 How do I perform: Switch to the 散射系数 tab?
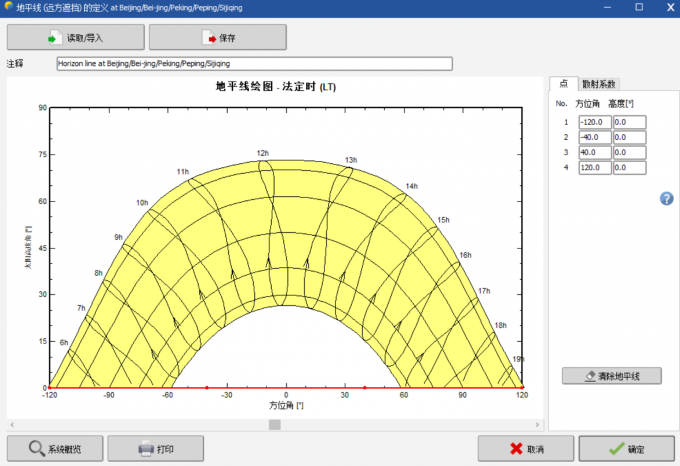pos(597,83)
